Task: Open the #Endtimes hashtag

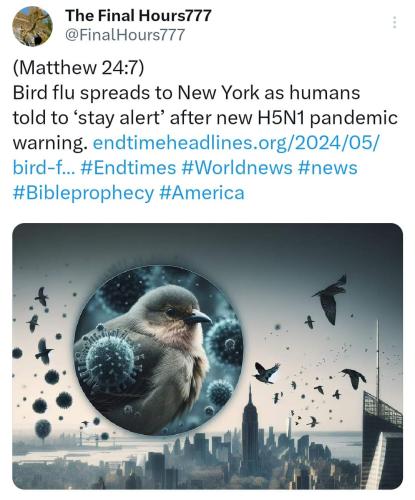Action: pos(128,168)
